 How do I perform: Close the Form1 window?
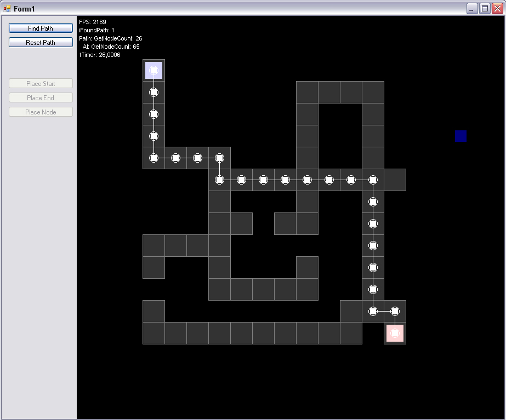point(497,8)
